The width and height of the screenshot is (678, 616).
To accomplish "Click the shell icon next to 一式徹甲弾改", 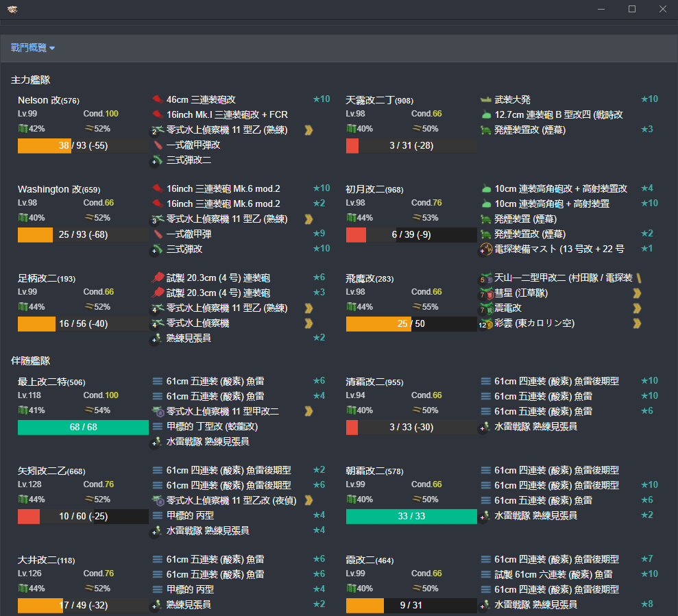I will point(157,145).
